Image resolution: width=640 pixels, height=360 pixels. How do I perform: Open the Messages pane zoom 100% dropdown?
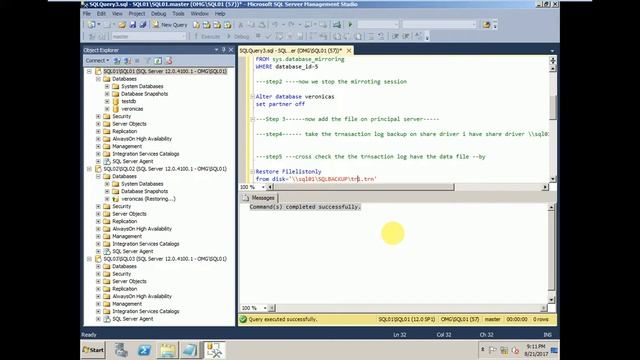[265, 308]
